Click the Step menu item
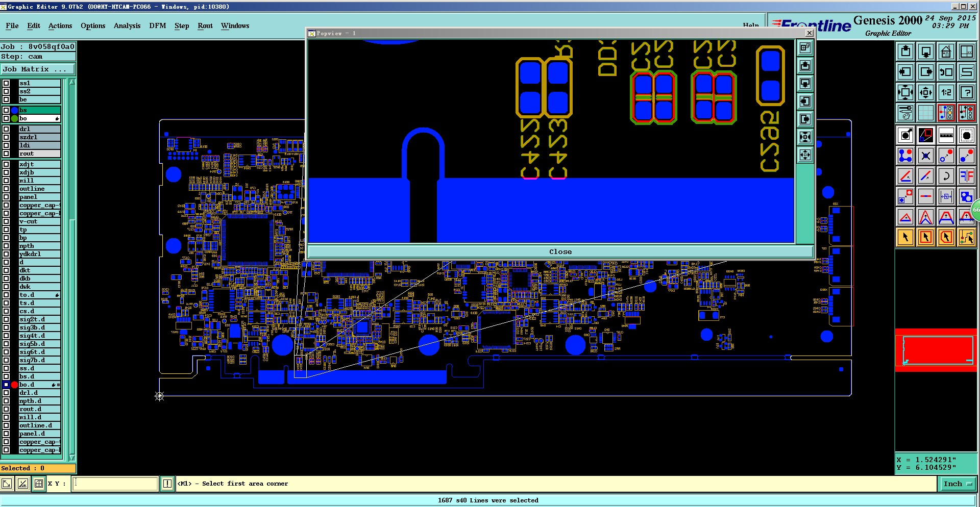 click(x=182, y=26)
